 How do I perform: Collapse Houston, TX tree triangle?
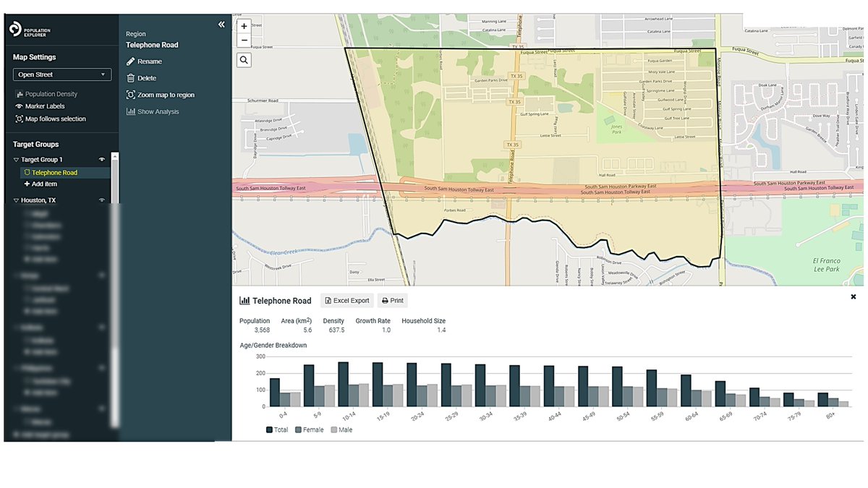pos(16,200)
